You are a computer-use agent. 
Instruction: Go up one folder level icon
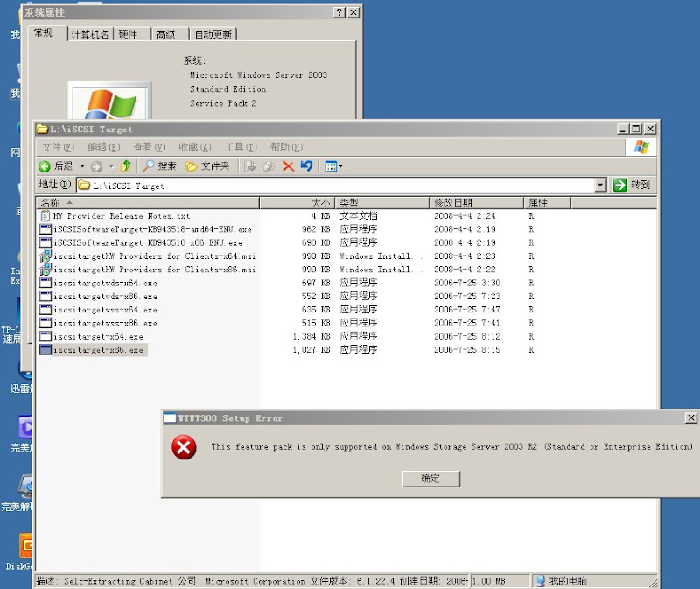coord(125,166)
